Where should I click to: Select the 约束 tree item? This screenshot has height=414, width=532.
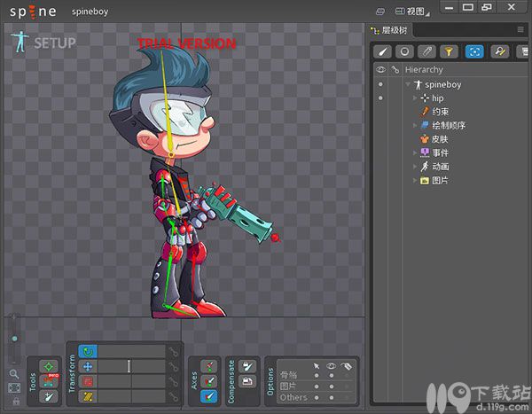coord(434,112)
